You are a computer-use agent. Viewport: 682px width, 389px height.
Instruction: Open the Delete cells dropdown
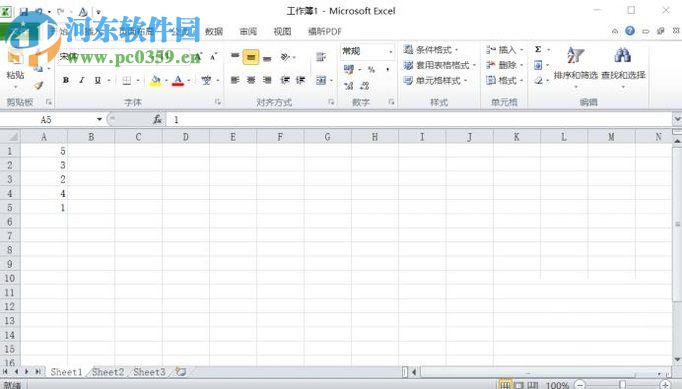pyautogui.click(x=522, y=65)
